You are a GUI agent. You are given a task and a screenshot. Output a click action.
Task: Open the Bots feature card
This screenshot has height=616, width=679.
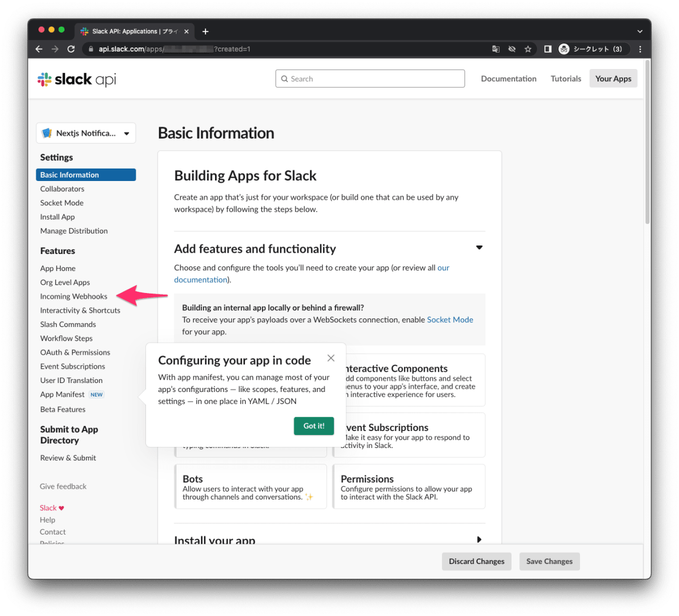[251, 486]
